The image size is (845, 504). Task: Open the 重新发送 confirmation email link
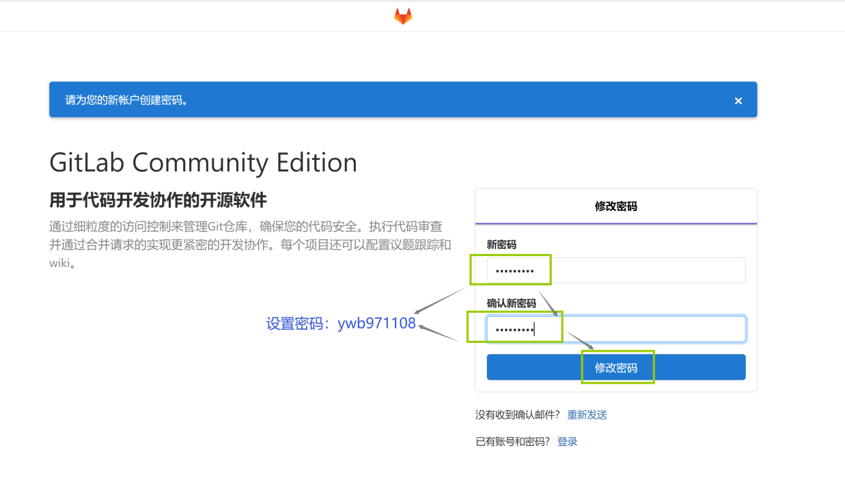pyautogui.click(x=587, y=415)
